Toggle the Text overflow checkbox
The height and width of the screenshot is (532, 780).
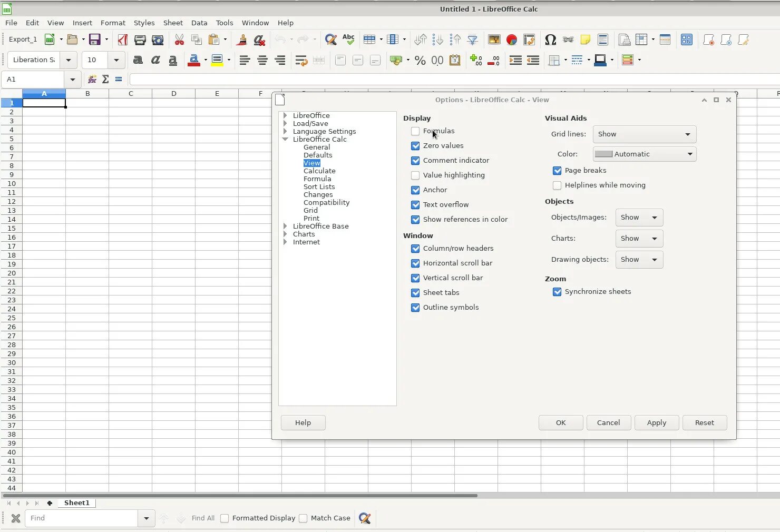[415, 205]
